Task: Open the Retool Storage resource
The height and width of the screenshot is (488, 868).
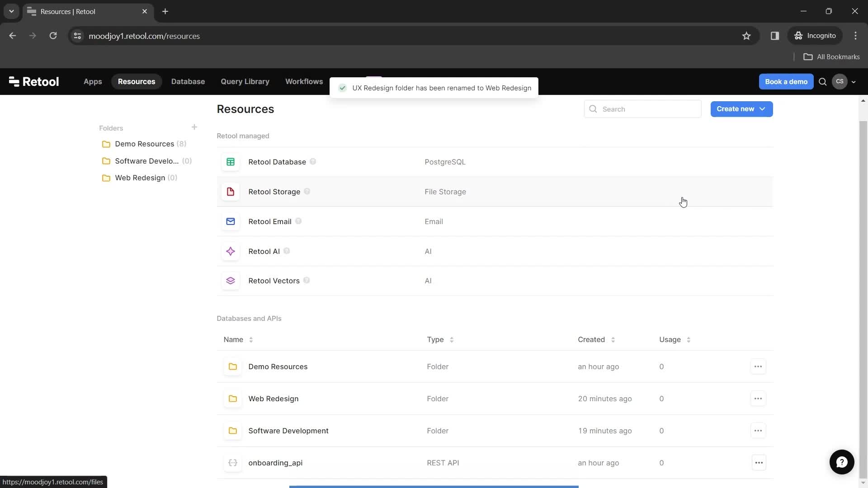Action: click(495, 192)
